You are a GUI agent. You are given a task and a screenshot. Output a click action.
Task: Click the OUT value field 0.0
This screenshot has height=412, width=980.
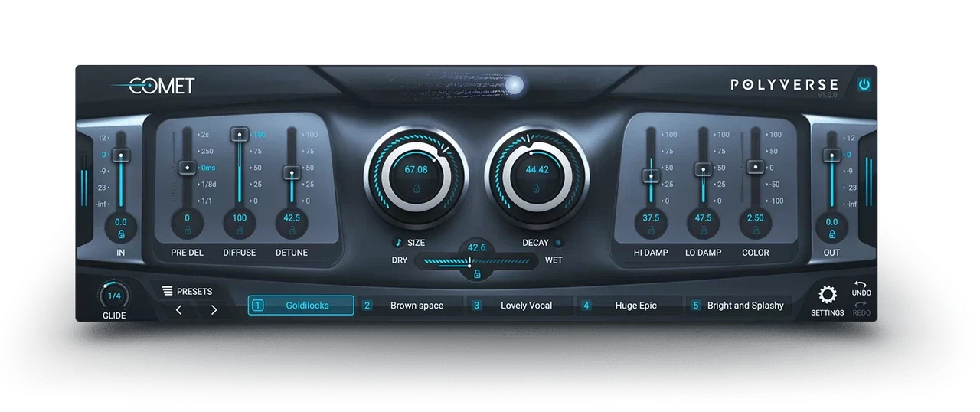pyautogui.click(x=831, y=222)
